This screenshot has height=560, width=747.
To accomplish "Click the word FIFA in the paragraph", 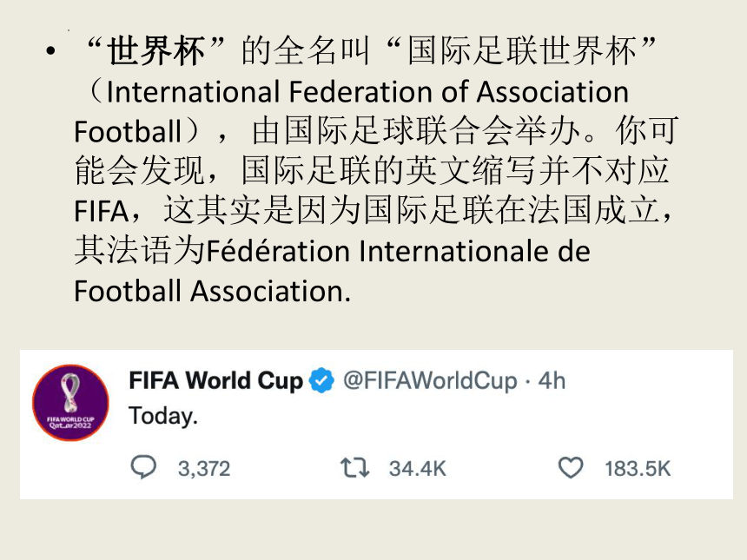I will click(x=101, y=212).
